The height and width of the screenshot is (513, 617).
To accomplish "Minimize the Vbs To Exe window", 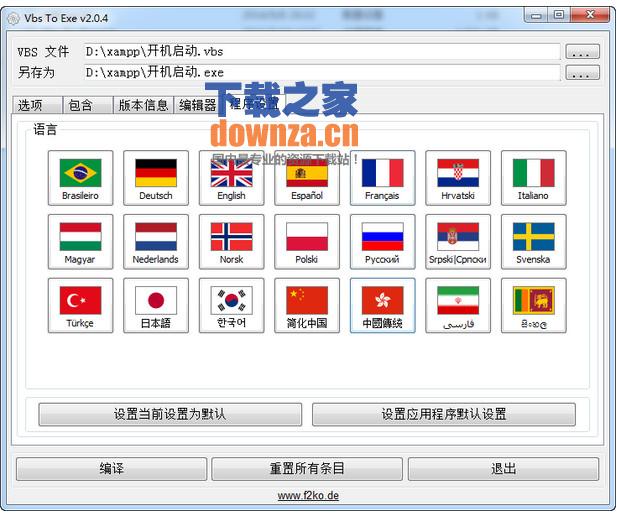I will (x=536, y=15).
